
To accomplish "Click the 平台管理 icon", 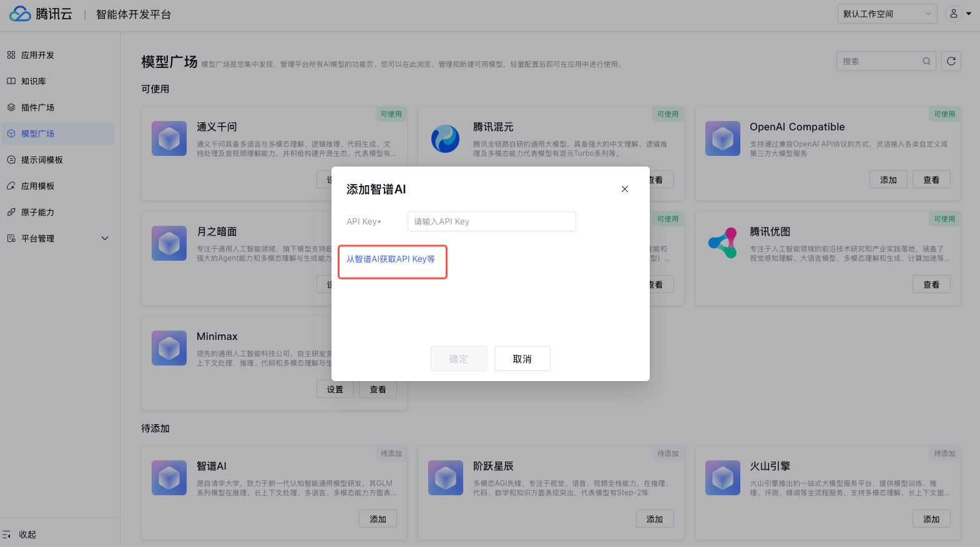I will click(11, 238).
